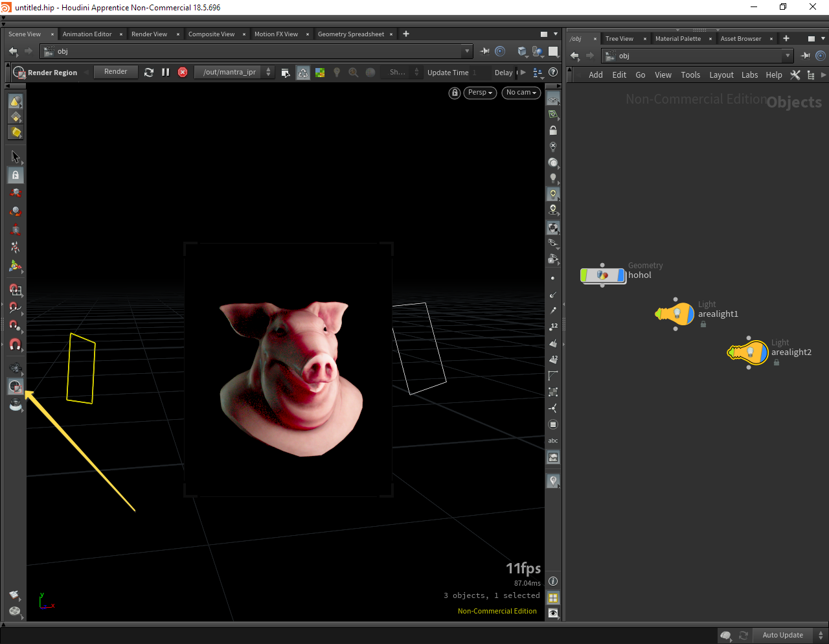Click the Secure Selection lock tool

[16, 175]
